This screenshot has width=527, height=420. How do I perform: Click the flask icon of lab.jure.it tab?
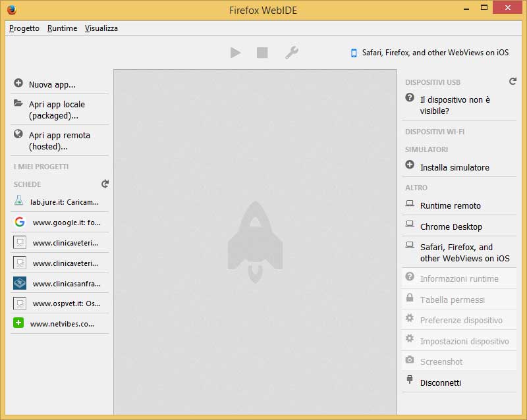19,201
